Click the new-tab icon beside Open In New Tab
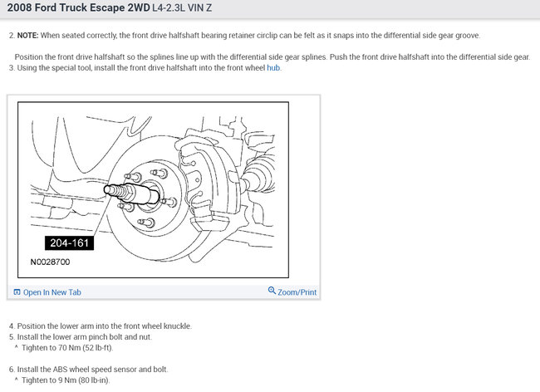This screenshot has height=392, width=540. point(17,292)
